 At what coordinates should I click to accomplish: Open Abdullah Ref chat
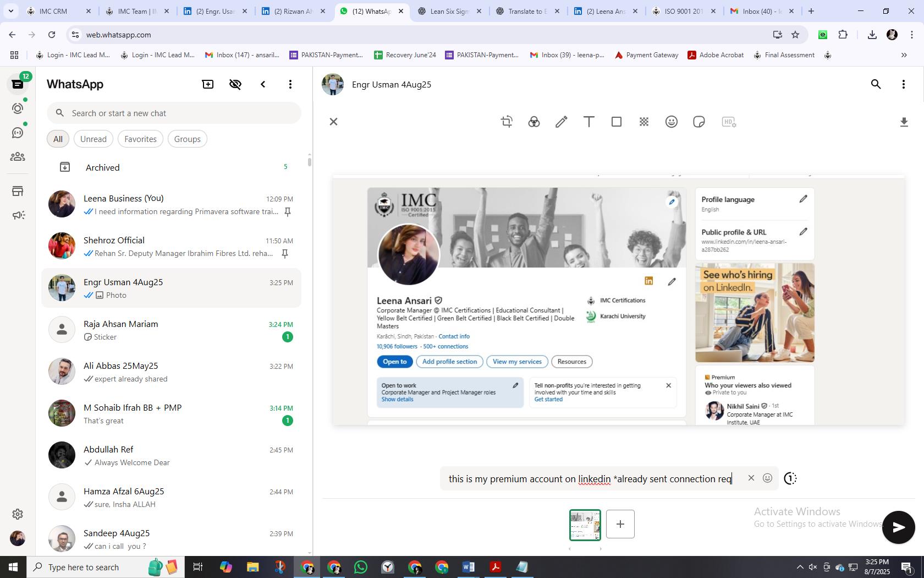point(171,456)
